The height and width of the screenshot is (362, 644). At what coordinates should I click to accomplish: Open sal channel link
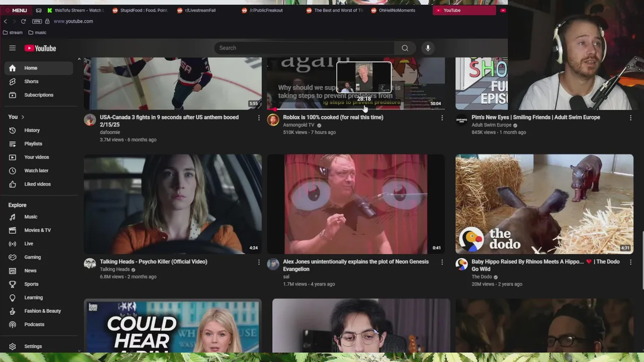coord(286,277)
